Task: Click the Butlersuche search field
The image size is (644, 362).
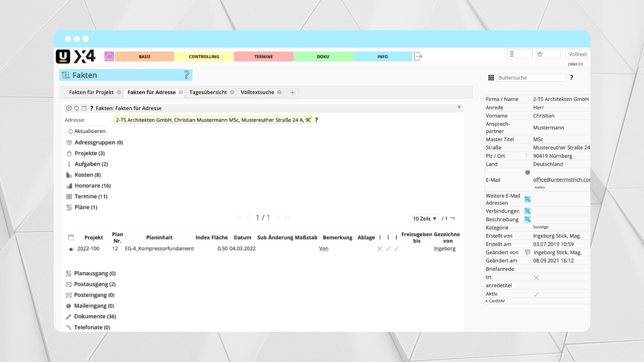Action: [531, 78]
